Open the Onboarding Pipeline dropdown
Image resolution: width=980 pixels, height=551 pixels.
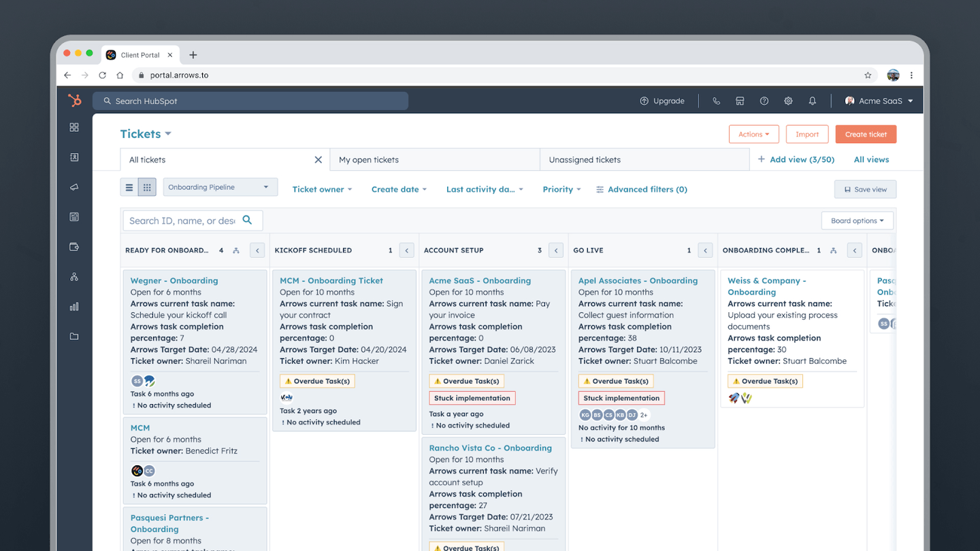(x=220, y=187)
